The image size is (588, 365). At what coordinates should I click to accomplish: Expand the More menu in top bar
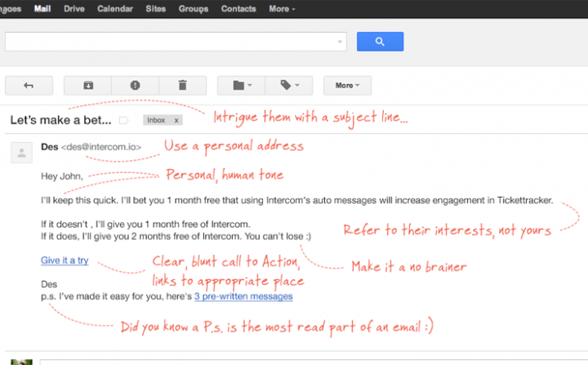point(282,9)
